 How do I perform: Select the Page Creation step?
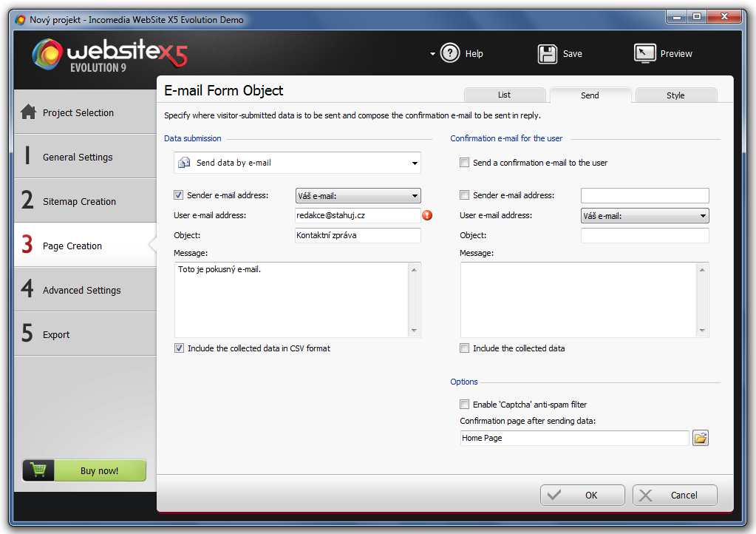tap(85, 245)
